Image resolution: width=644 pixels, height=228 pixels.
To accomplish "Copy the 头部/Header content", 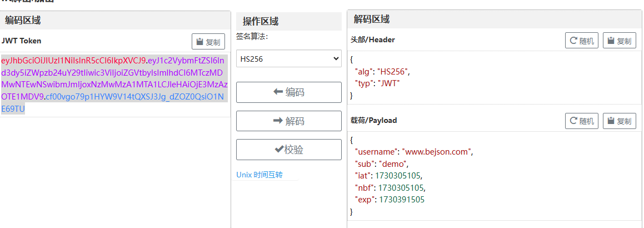I will [x=620, y=41].
